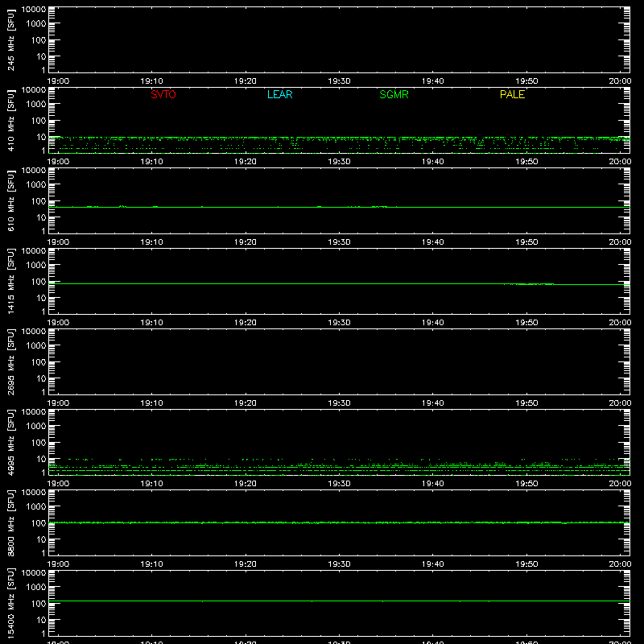Click the 10000 tick label of 15400 MHz panel
Viewport: 644px width, 644px height.
34,573
